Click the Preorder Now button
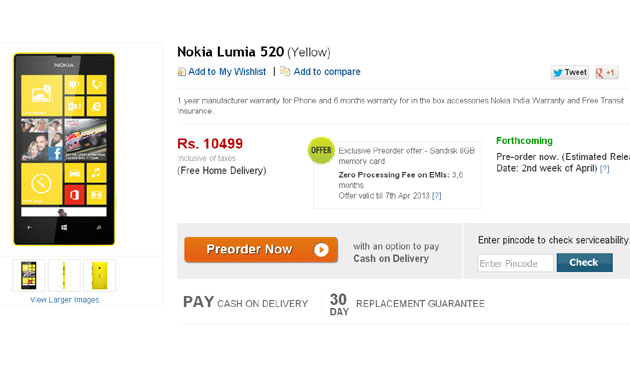This screenshot has width=630, height=380. point(261,250)
